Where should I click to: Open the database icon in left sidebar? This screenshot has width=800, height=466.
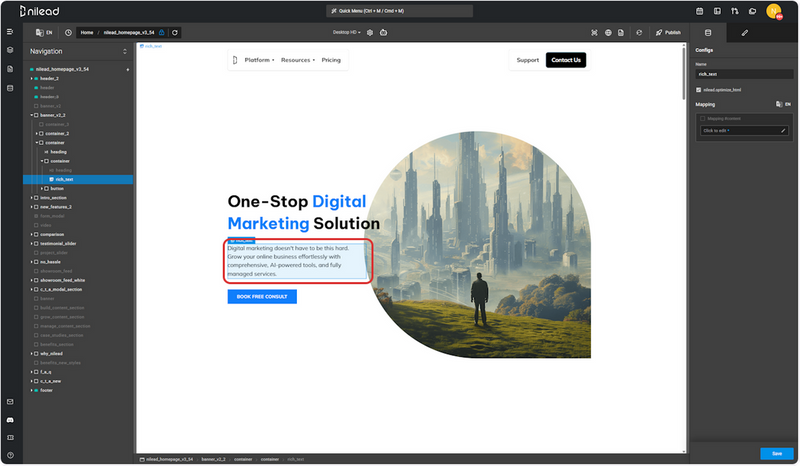coord(10,88)
